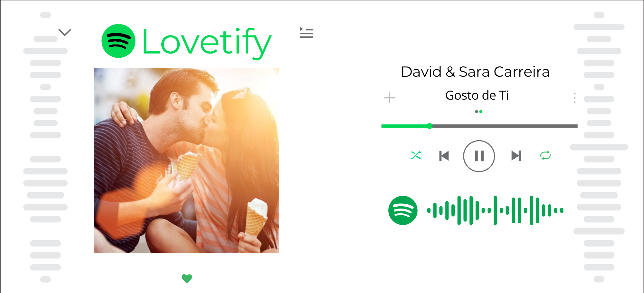Skip to the previous track
644x293 pixels.
pos(444,156)
